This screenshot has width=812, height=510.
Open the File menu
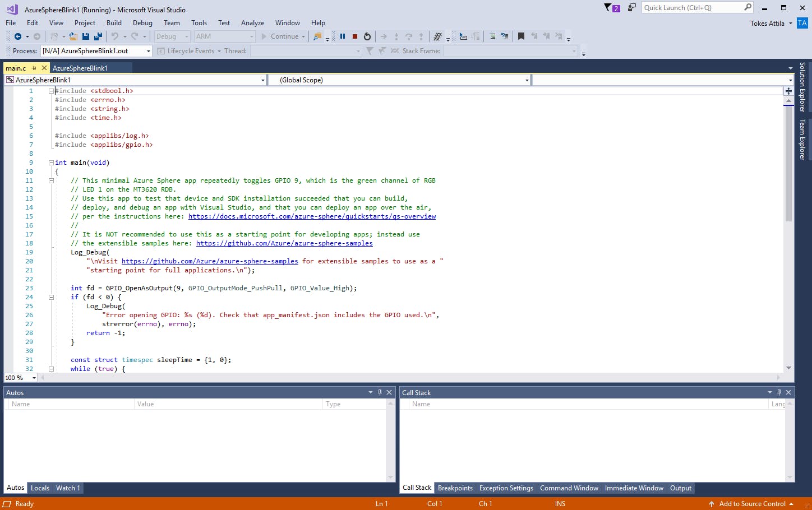tap(11, 23)
